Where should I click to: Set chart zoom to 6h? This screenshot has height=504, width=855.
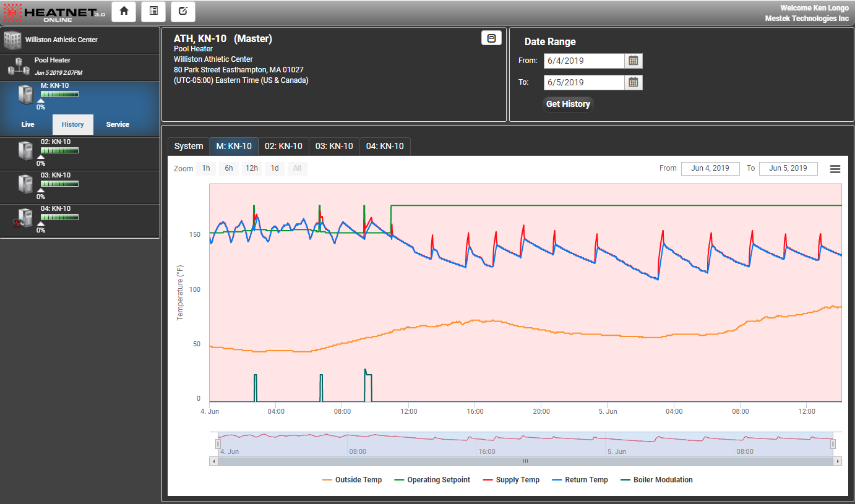[x=228, y=168]
